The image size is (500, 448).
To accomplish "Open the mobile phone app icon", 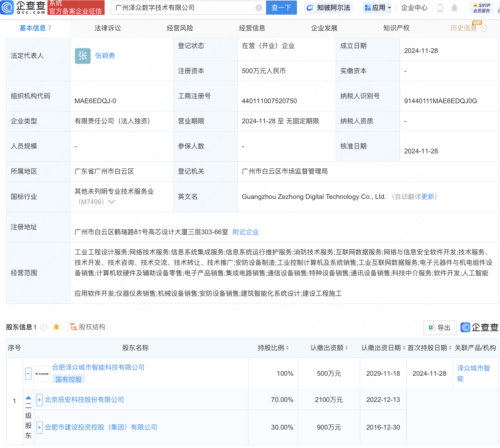I will [440, 8].
